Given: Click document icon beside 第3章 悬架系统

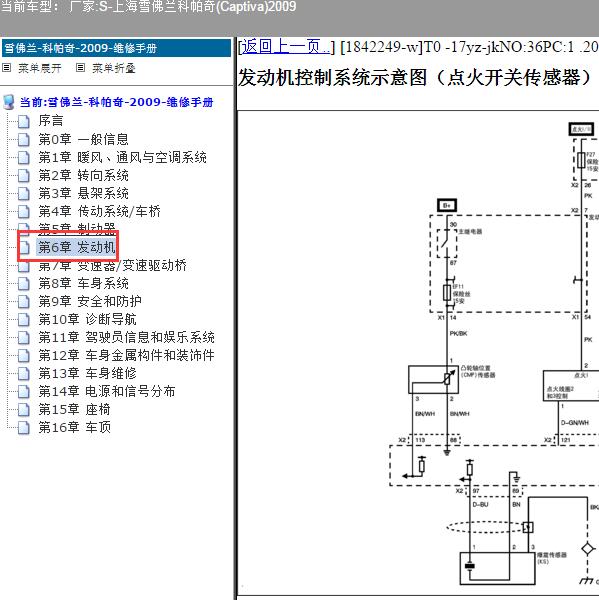Looking at the screenshot, I should [24, 194].
